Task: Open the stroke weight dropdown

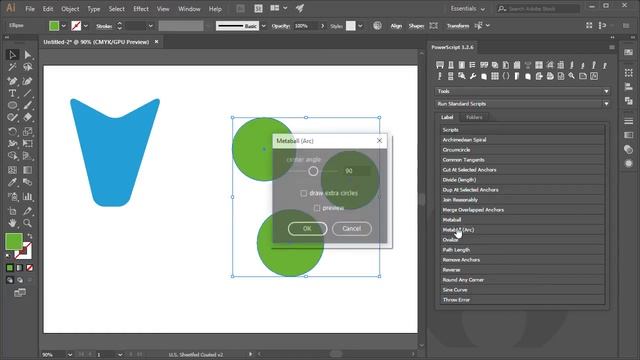Action: (x=150, y=26)
